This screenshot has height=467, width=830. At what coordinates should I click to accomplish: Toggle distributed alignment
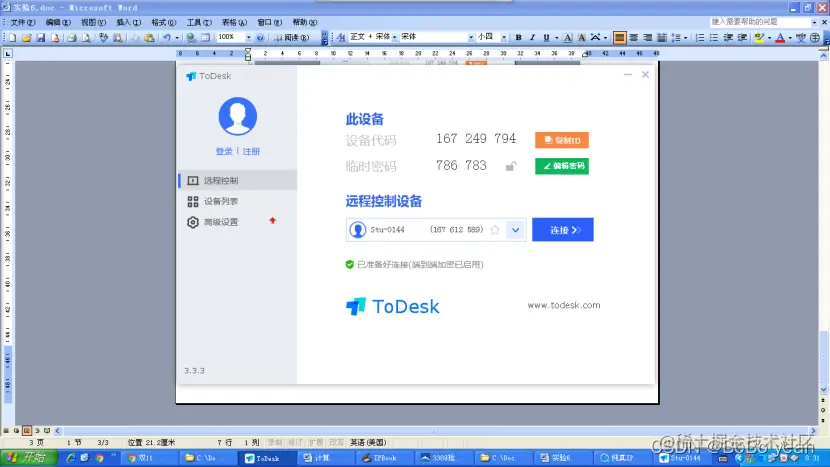(x=662, y=38)
